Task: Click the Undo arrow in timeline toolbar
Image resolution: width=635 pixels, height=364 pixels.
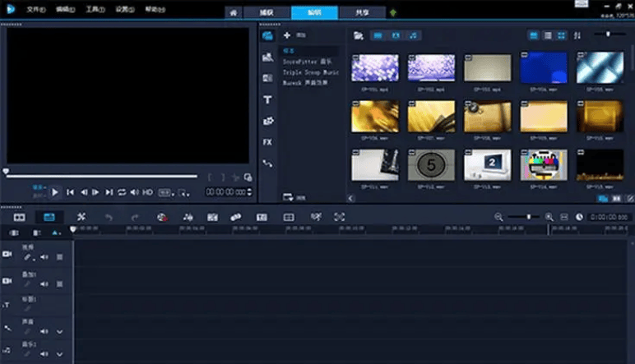Action: pyautogui.click(x=109, y=217)
